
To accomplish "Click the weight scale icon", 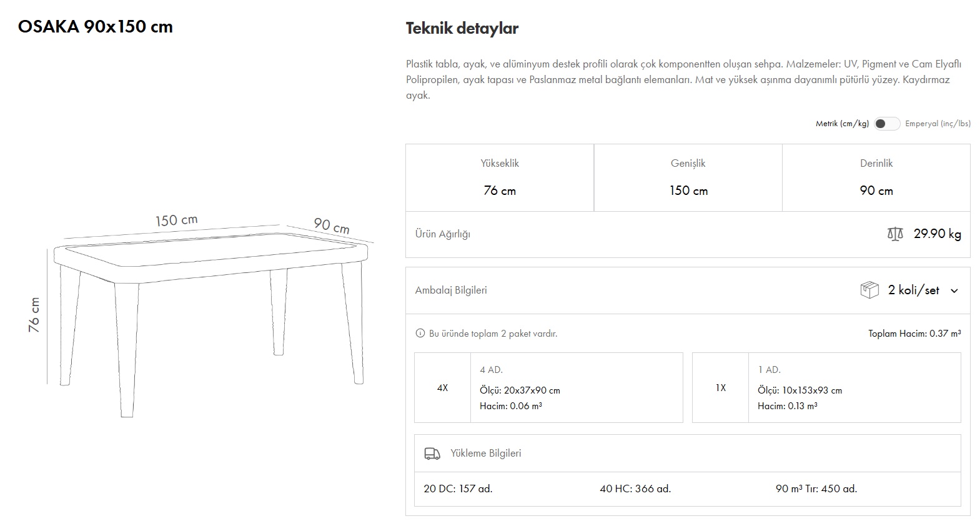I will pyautogui.click(x=894, y=234).
